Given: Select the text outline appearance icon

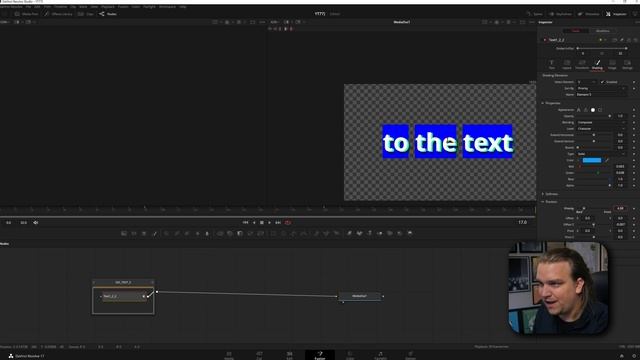Looking at the screenshot, I should pyautogui.click(x=586, y=110).
